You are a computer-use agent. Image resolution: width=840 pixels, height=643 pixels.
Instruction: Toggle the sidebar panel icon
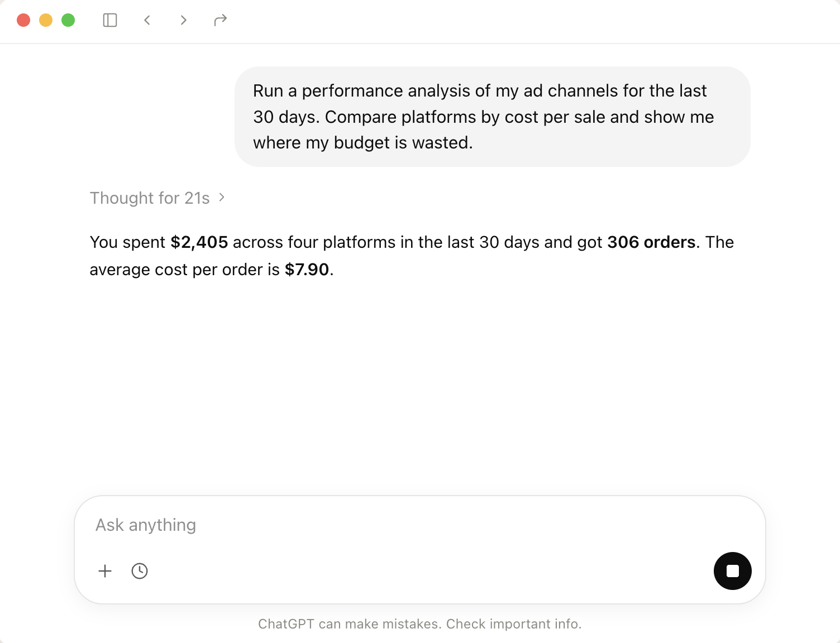tap(110, 20)
